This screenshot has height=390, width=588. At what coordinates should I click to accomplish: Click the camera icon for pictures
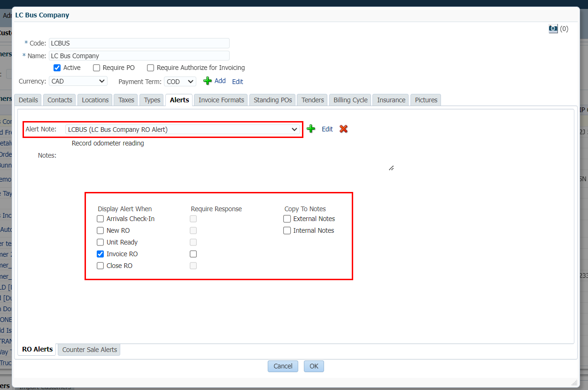click(x=553, y=29)
